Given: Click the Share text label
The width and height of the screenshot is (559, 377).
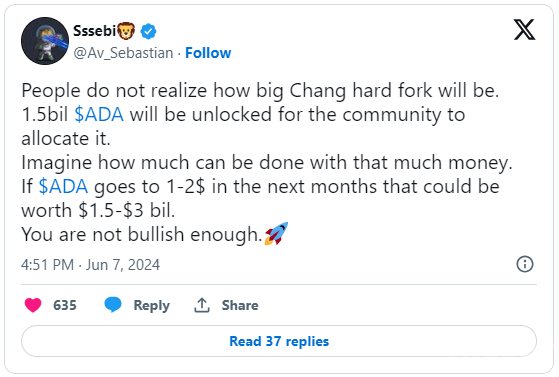Looking at the screenshot, I should [240, 305].
